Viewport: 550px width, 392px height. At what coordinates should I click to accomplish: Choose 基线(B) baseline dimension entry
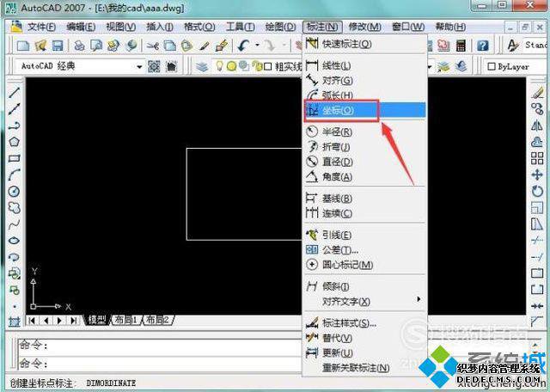[364, 199]
